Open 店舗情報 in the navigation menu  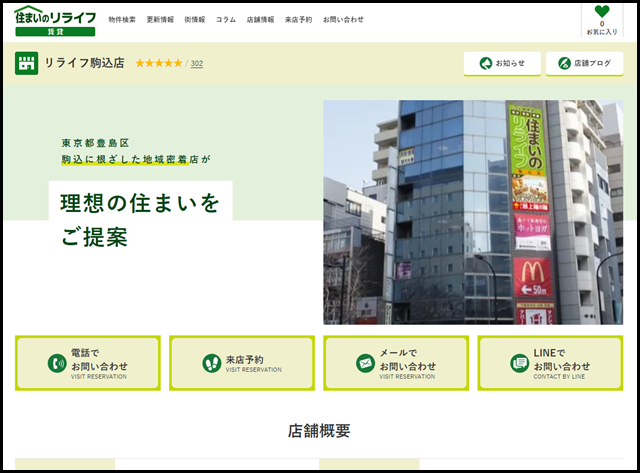click(x=260, y=20)
